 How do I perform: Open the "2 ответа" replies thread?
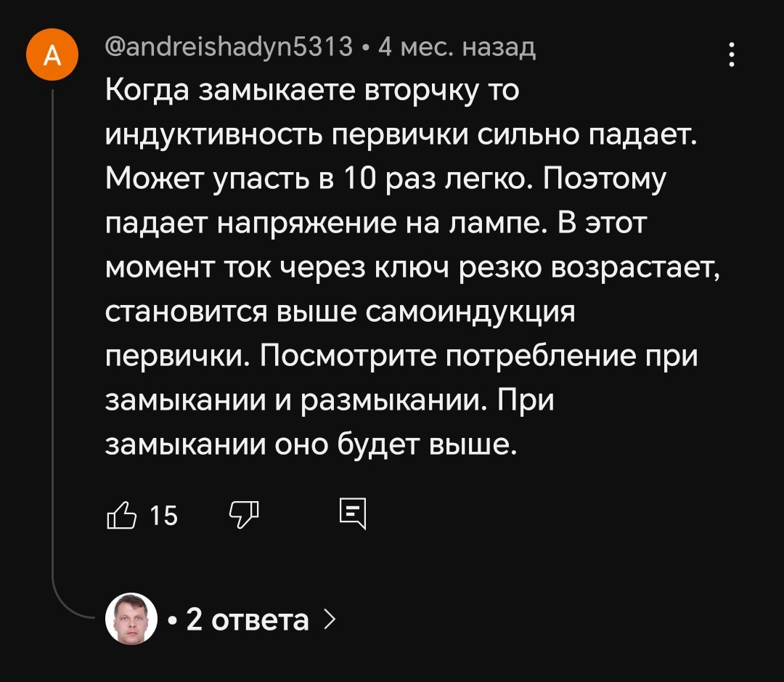[x=247, y=620]
